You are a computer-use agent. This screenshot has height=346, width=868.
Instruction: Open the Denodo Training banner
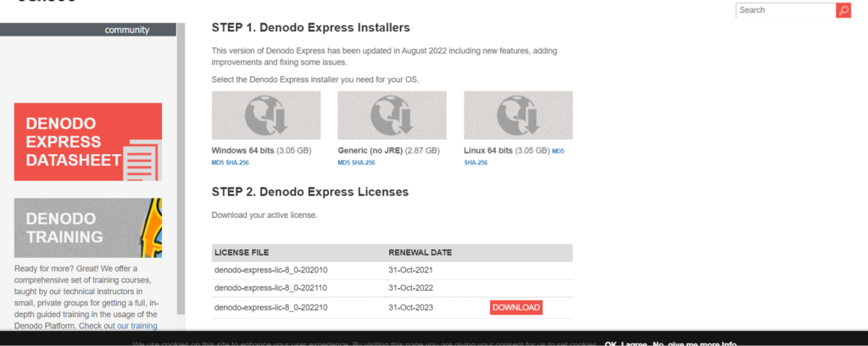87,227
